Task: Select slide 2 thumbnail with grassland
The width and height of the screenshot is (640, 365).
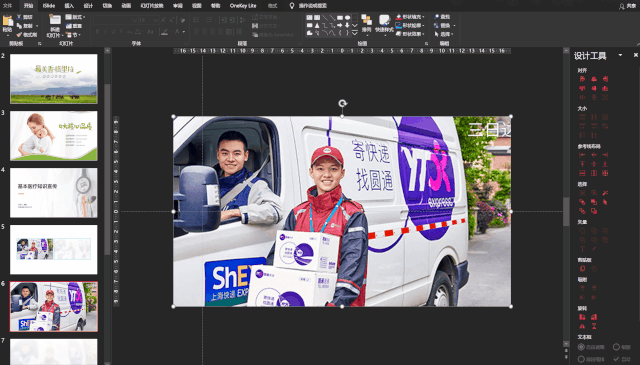Action: [x=54, y=78]
